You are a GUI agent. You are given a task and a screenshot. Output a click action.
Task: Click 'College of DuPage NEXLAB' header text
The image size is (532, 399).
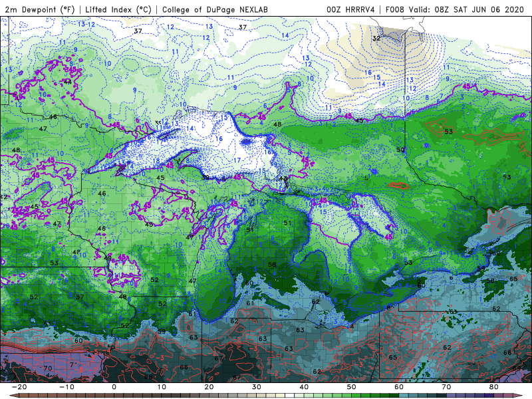pos(215,9)
